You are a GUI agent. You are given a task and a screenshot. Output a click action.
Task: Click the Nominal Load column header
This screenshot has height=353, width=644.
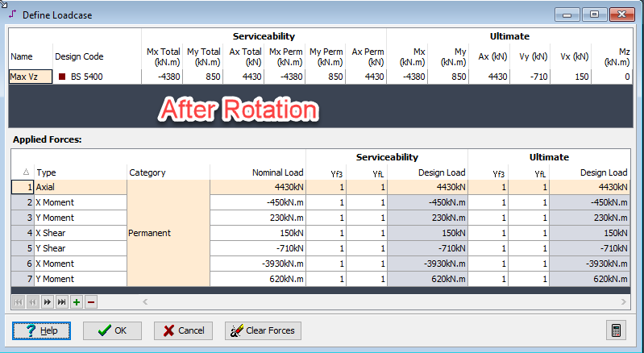click(277, 172)
